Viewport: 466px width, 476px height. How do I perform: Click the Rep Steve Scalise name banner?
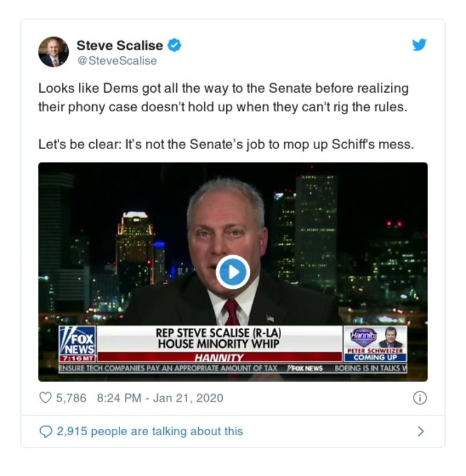(x=219, y=339)
